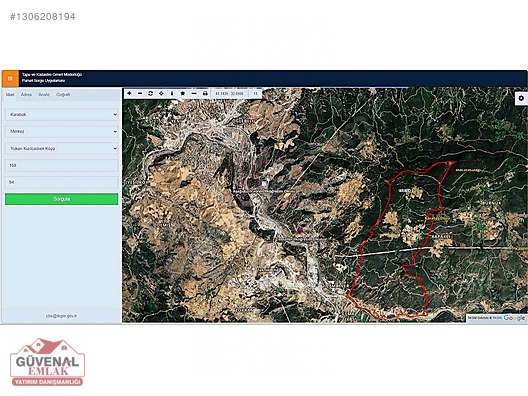Click the ada field containing 158
The width and height of the screenshot is (528, 396).
62,165
